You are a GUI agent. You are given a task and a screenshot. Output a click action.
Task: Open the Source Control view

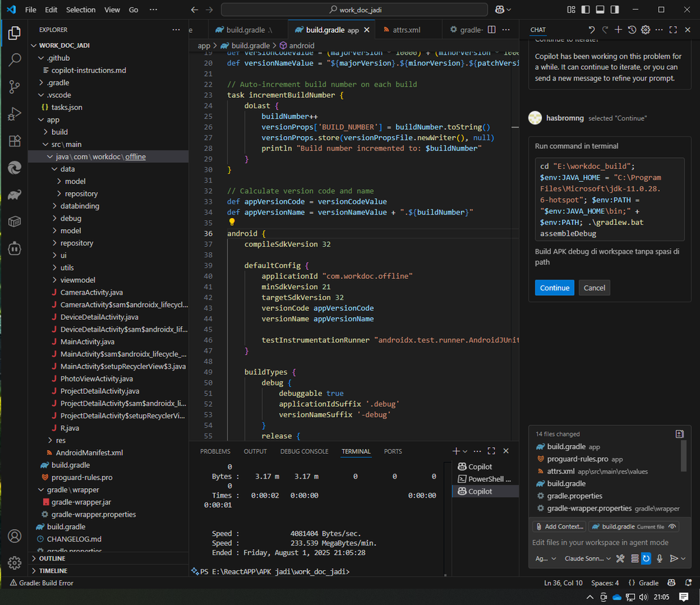[14, 87]
